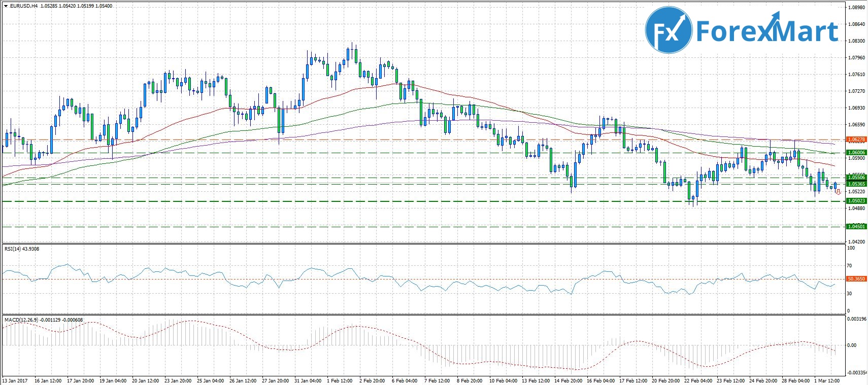Click the triangle menu arrow beside EURUSD,H4
Viewport: 868px width, 385px height.
tap(6, 6)
